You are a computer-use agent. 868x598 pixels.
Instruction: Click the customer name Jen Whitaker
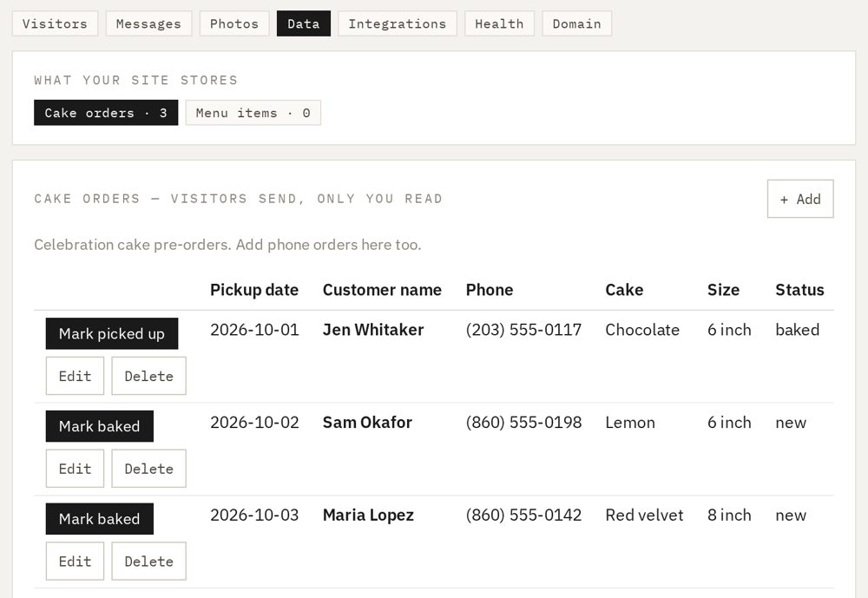373,330
